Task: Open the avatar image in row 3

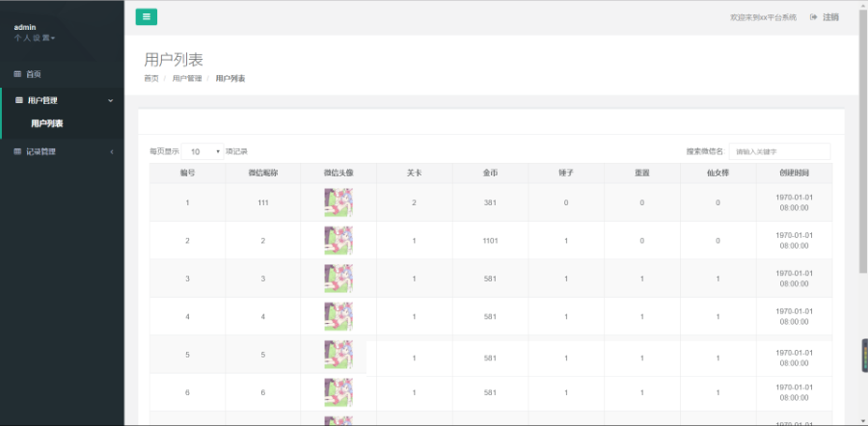Action: tap(339, 279)
